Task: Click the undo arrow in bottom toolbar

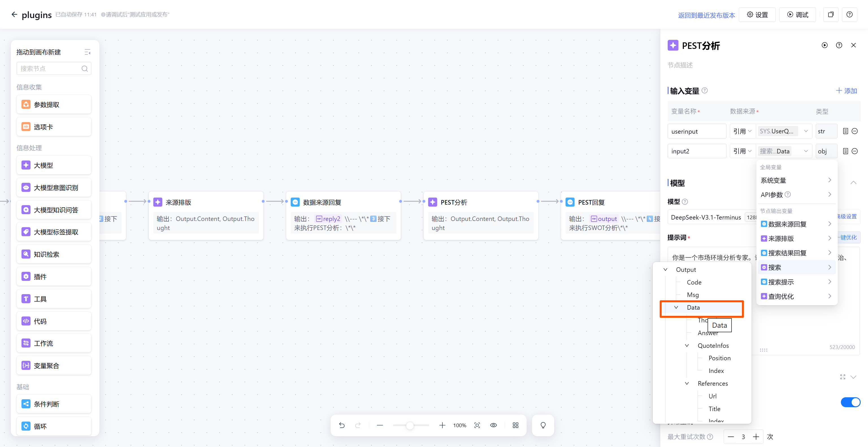Action: tap(342, 426)
